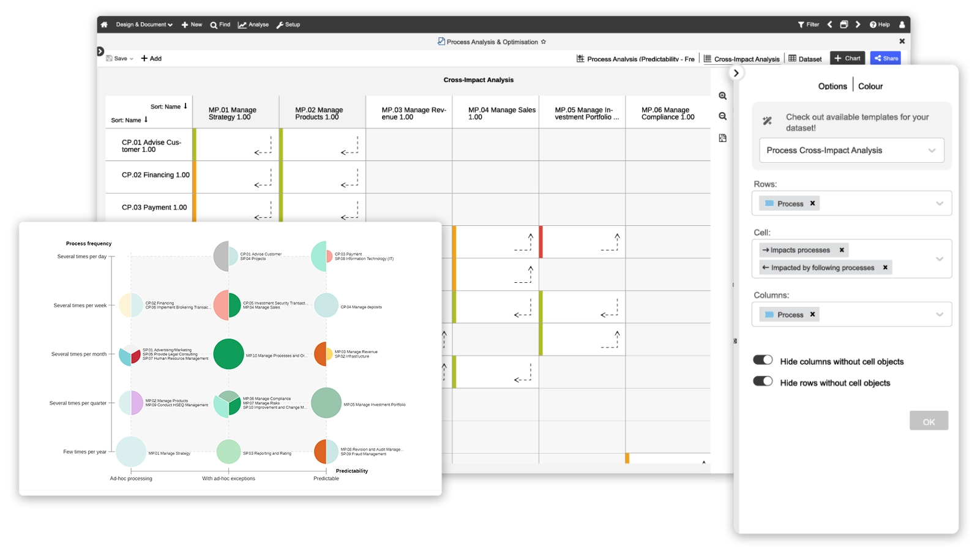
Task: Select the zoom-in magnifier beside the matrix
Action: pos(723,96)
